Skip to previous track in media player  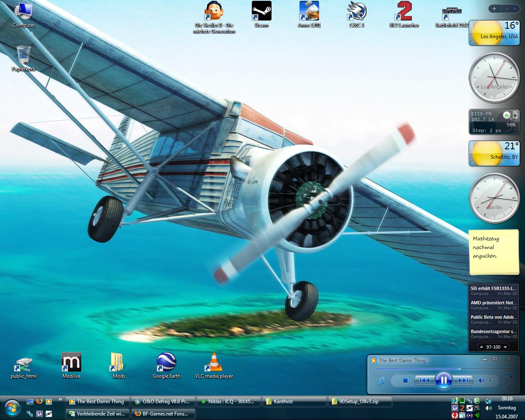(x=425, y=381)
